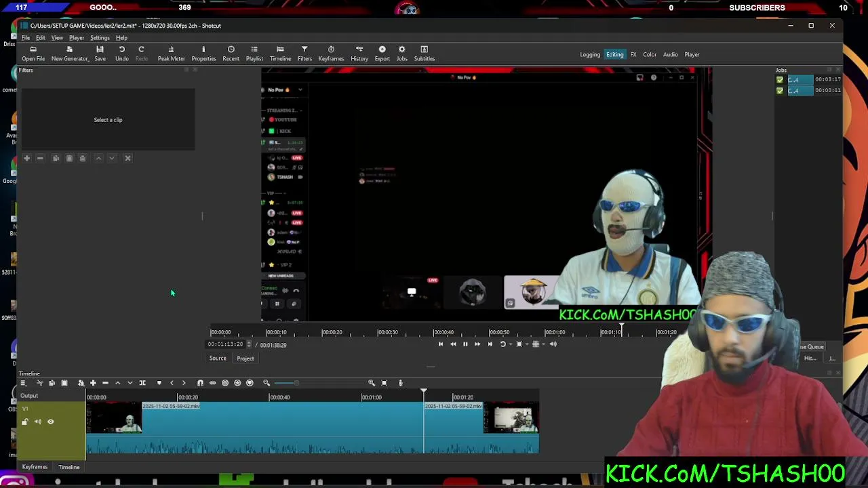Screen dimensions: 868x488
Task: Record audio with microphone icon
Action: click(x=400, y=383)
